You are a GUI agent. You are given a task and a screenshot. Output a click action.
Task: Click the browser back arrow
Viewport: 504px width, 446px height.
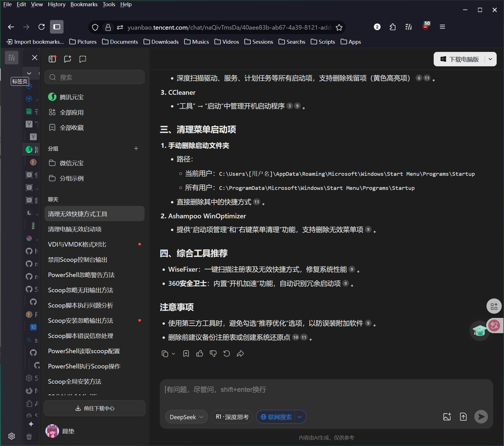tap(11, 27)
